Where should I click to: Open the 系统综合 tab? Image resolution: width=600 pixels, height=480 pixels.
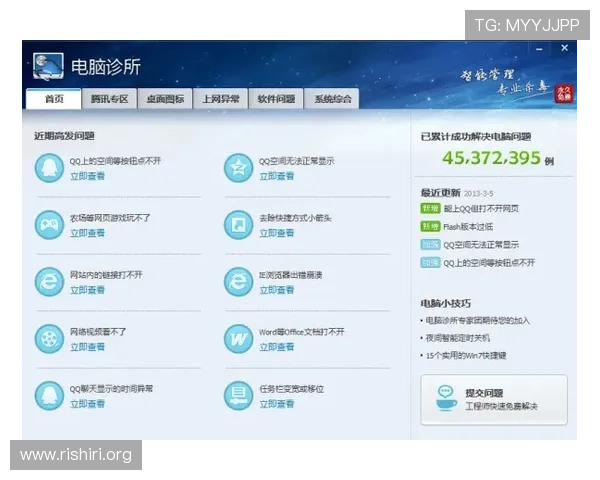pyautogui.click(x=332, y=99)
